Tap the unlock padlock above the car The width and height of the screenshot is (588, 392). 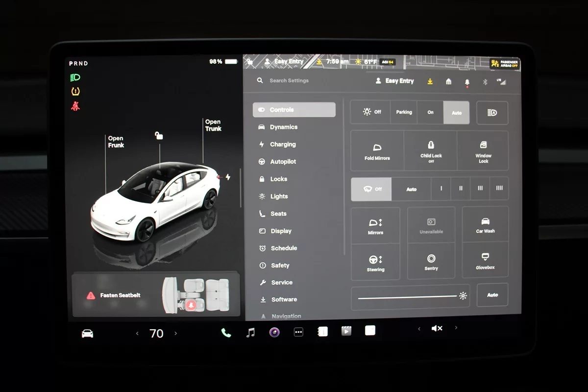point(159,136)
